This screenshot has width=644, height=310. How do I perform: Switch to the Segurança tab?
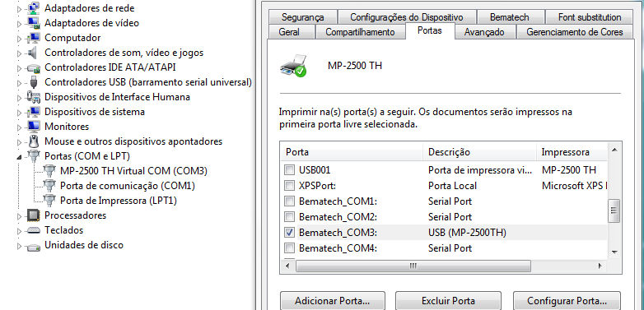(303, 17)
